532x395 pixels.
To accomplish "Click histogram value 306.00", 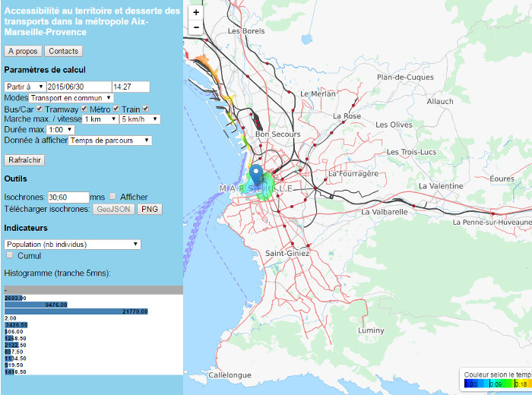I will coord(14,332).
